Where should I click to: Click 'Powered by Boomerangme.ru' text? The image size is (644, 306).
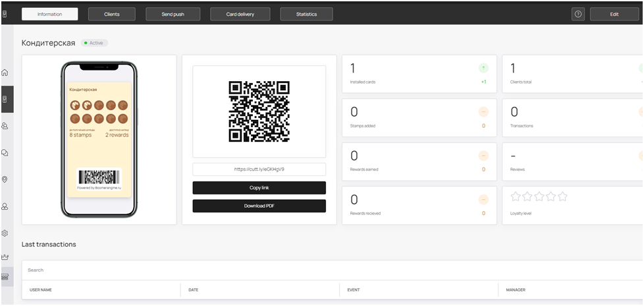click(x=99, y=188)
